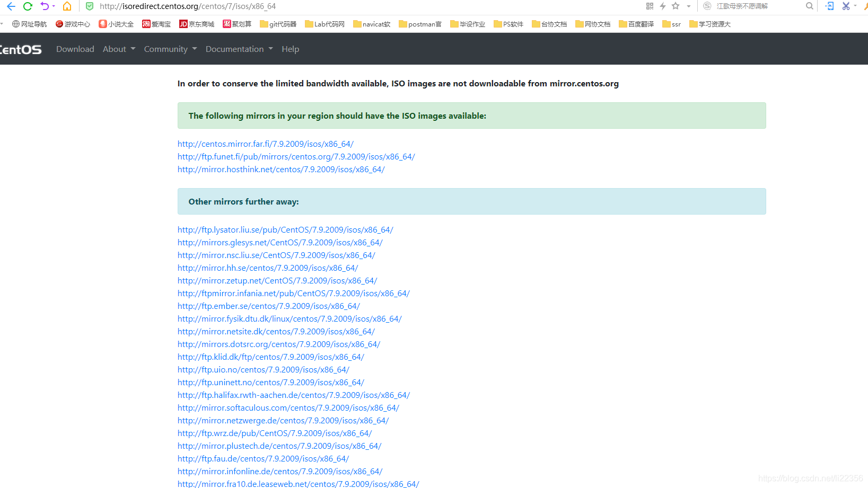Expand the scissors tool dropdown arrow
Screen dimensions: 868x488
tap(855, 6)
